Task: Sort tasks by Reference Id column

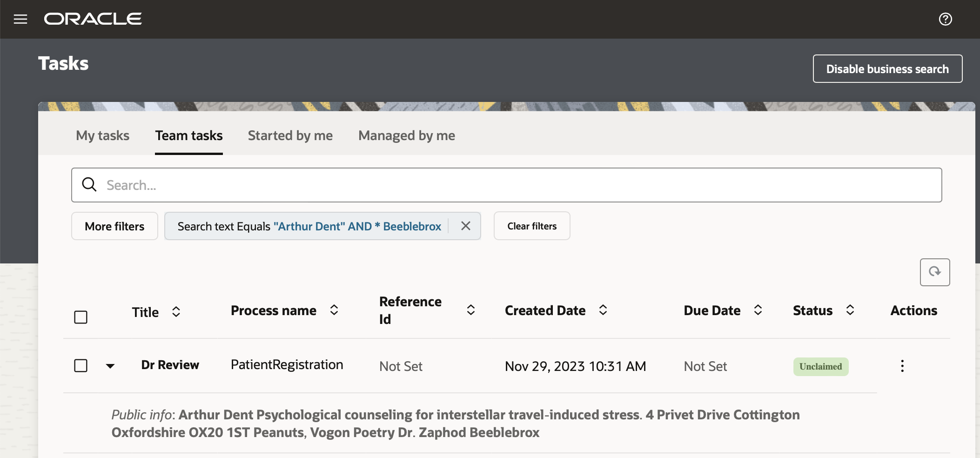Action: pos(470,310)
